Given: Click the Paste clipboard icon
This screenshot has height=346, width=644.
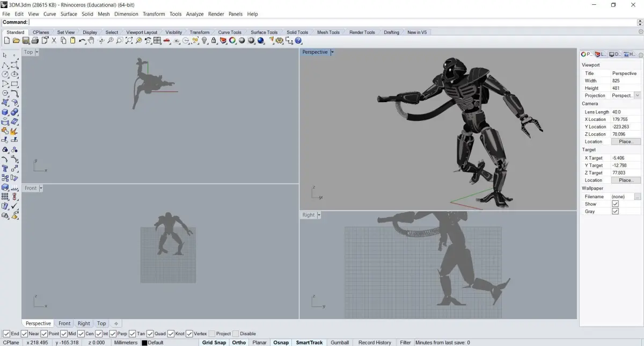Looking at the screenshot, I should pyautogui.click(x=72, y=40).
